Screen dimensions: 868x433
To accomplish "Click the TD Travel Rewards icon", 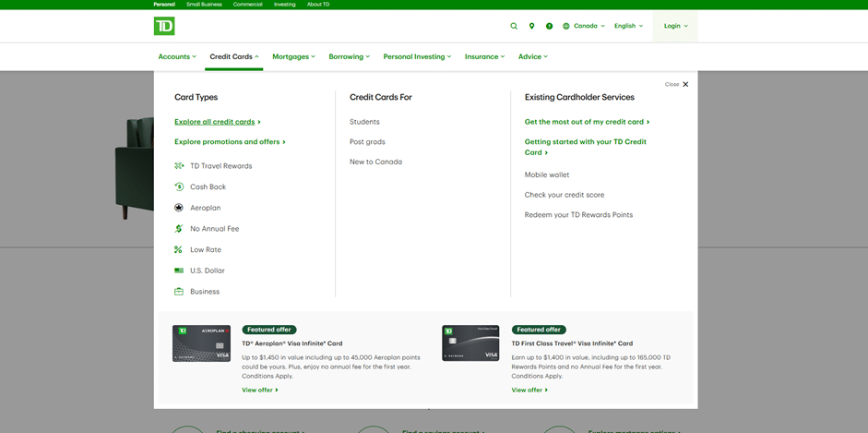I will tap(179, 166).
